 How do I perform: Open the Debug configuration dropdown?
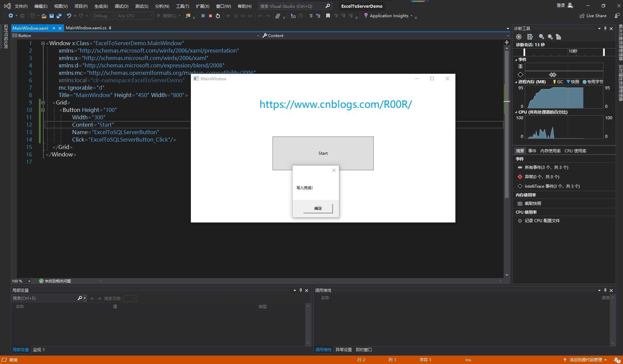[104, 16]
